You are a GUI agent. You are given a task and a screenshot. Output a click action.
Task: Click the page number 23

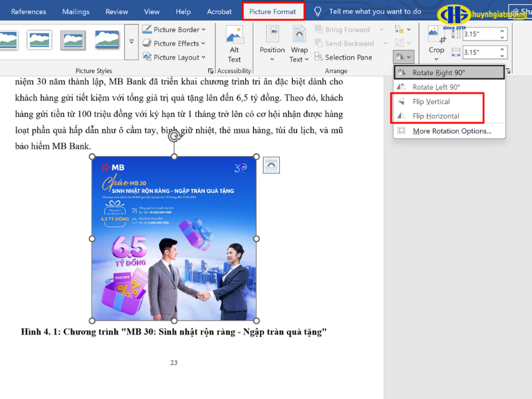pyautogui.click(x=174, y=362)
